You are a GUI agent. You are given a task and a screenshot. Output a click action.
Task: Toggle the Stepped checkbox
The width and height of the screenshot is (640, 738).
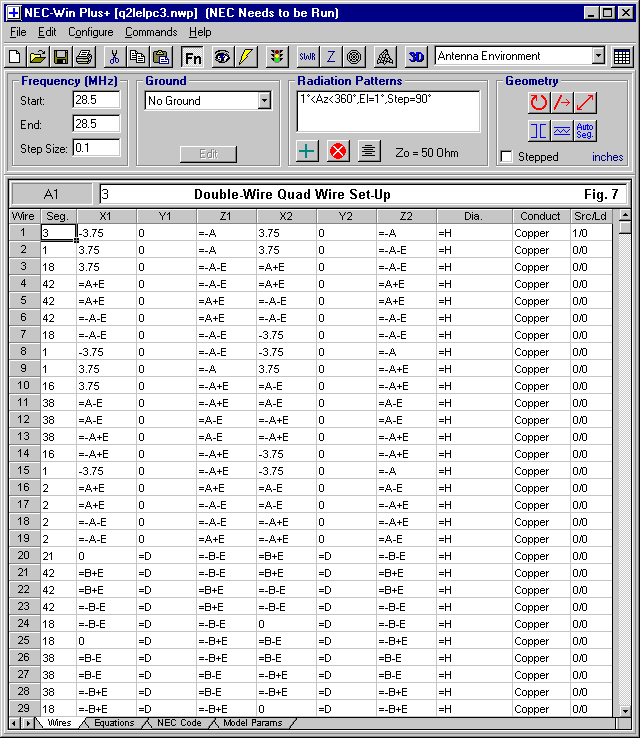507,157
